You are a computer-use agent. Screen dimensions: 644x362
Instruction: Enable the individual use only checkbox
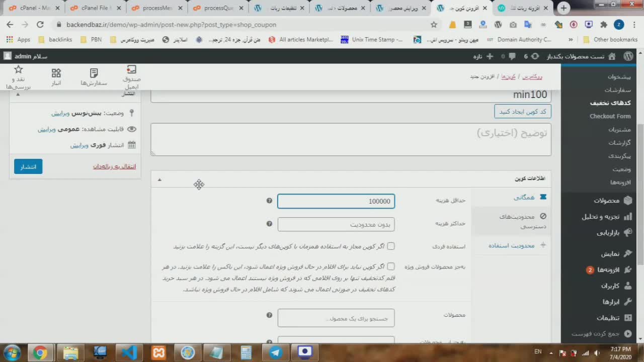tap(391, 246)
